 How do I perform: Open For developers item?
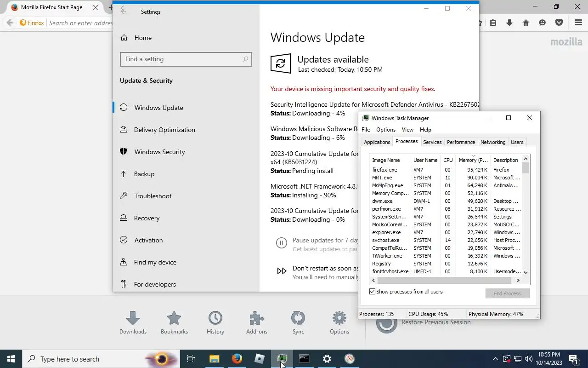(x=155, y=284)
